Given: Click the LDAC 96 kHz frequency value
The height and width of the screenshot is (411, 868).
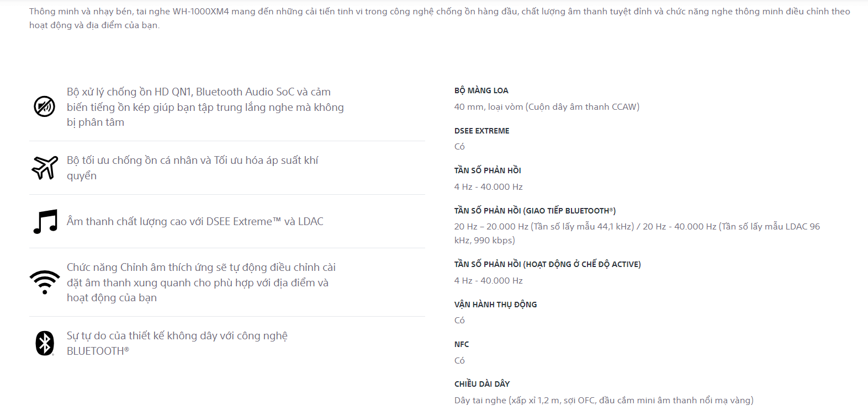Looking at the screenshot, I should [637, 233].
